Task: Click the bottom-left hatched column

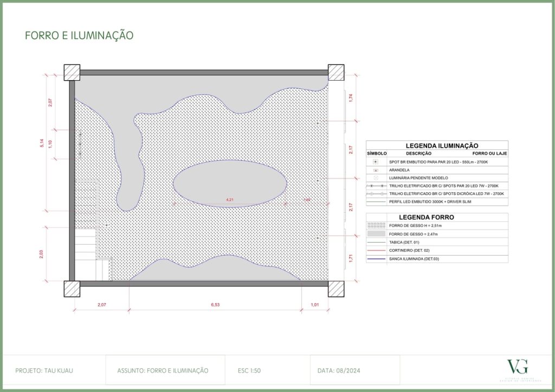Action: [x=72, y=289]
